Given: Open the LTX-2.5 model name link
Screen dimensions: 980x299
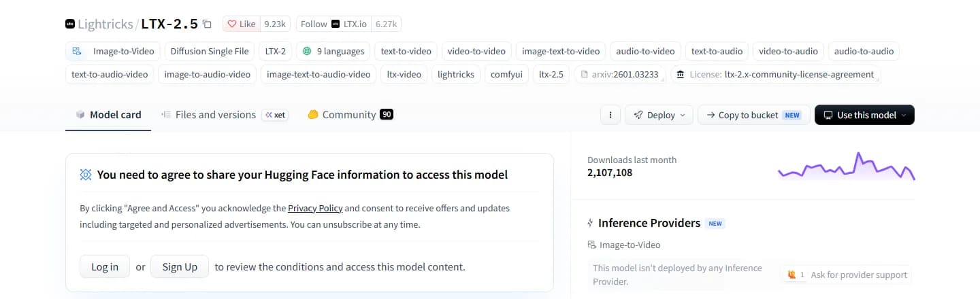Looking at the screenshot, I should [x=170, y=24].
